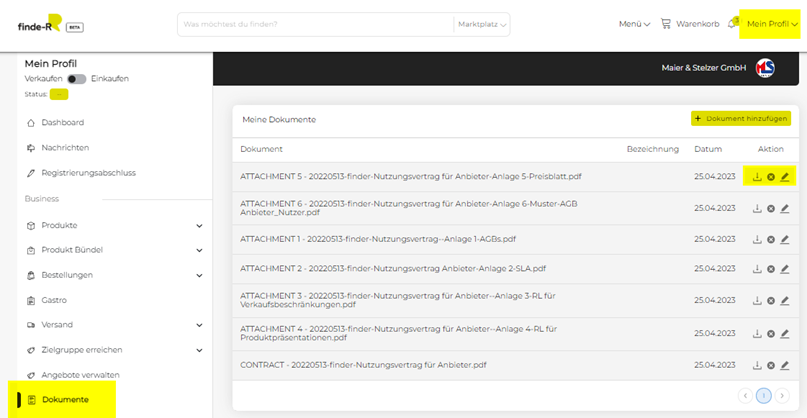807x418 pixels.
Task: Edit the ATTACHMENT 6 Muster-AGB entry
Action: click(x=784, y=208)
